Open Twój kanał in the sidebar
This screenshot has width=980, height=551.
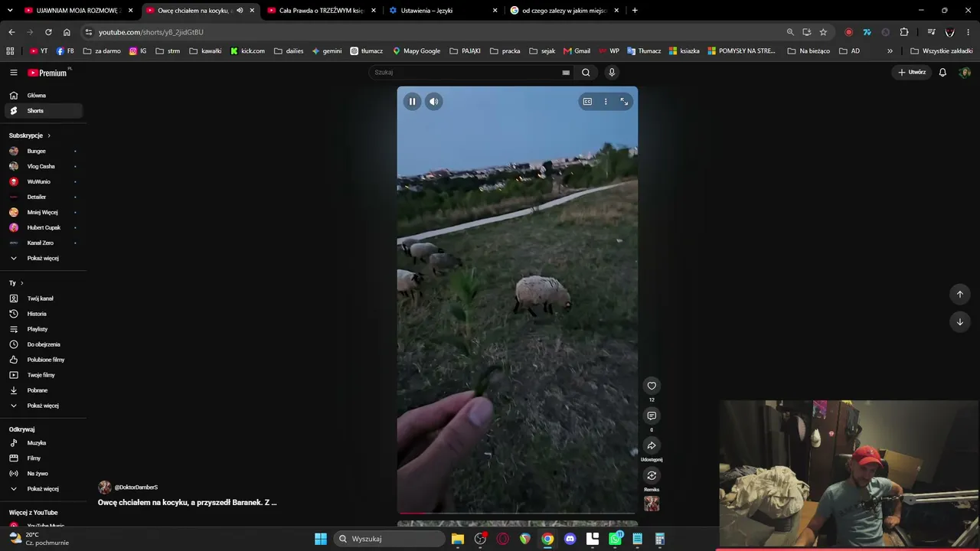pos(44,298)
